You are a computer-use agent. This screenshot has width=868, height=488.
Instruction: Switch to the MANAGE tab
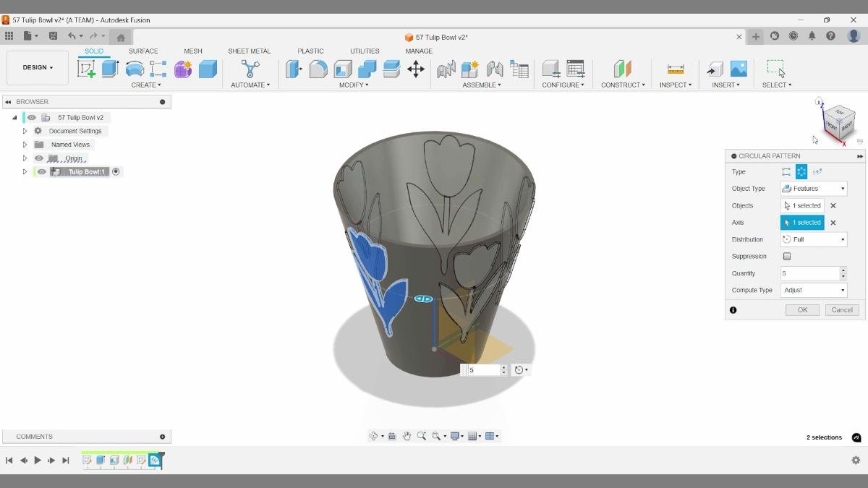[419, 51]
